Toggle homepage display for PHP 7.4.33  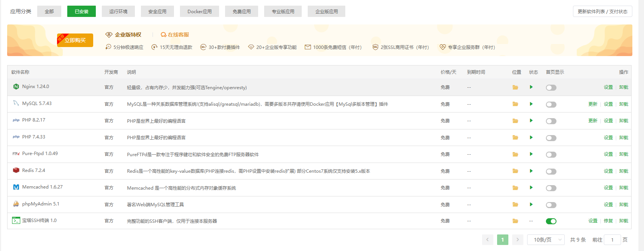pyautogui.click(x=551, y=138)
